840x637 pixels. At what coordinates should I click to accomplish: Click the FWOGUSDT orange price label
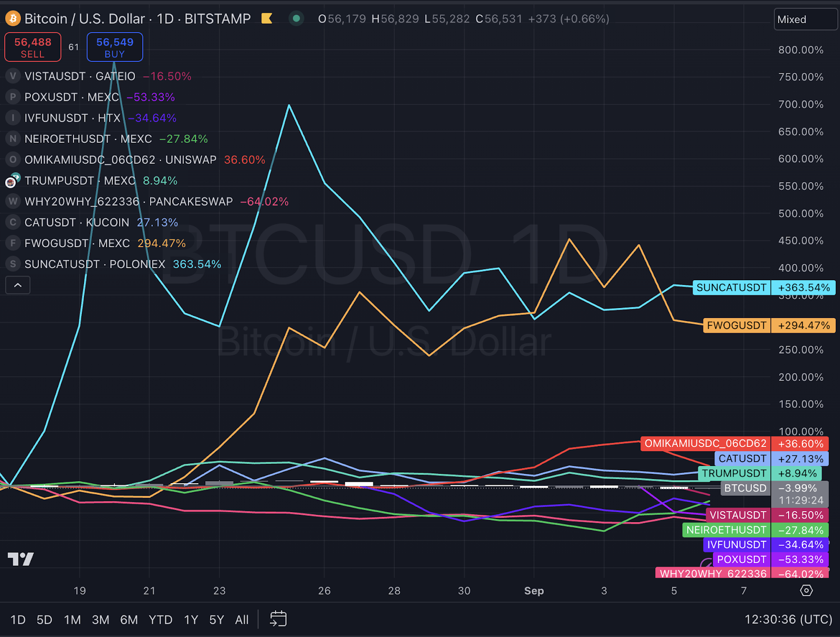click(x=769, y=325)
